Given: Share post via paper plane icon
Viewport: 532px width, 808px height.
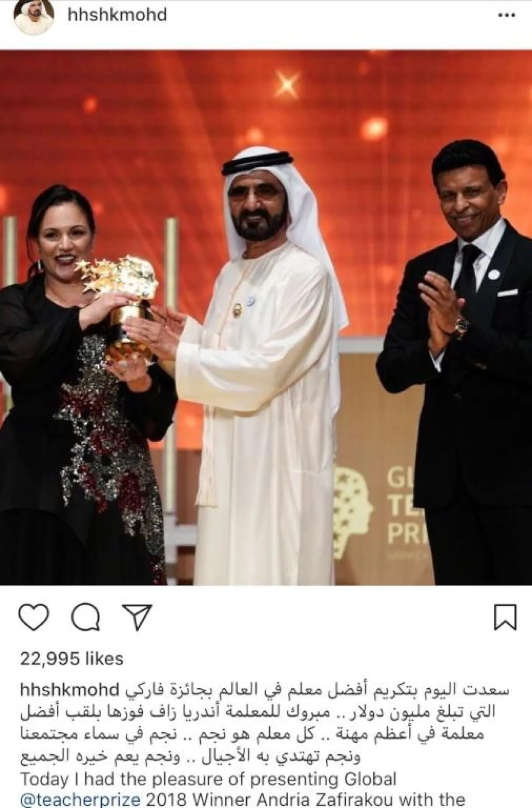Looking at the screenshot, I should coord(137,616).
